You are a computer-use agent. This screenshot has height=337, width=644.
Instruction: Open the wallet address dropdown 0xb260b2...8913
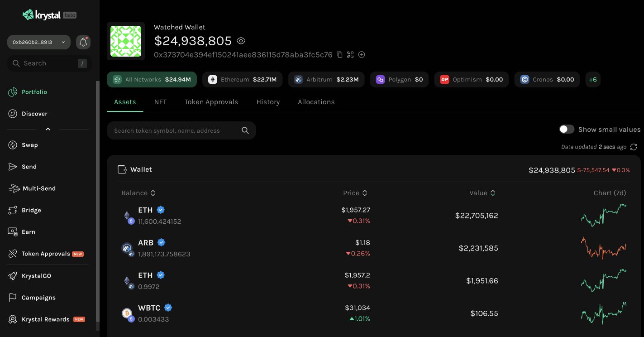(x=39, y=42)
